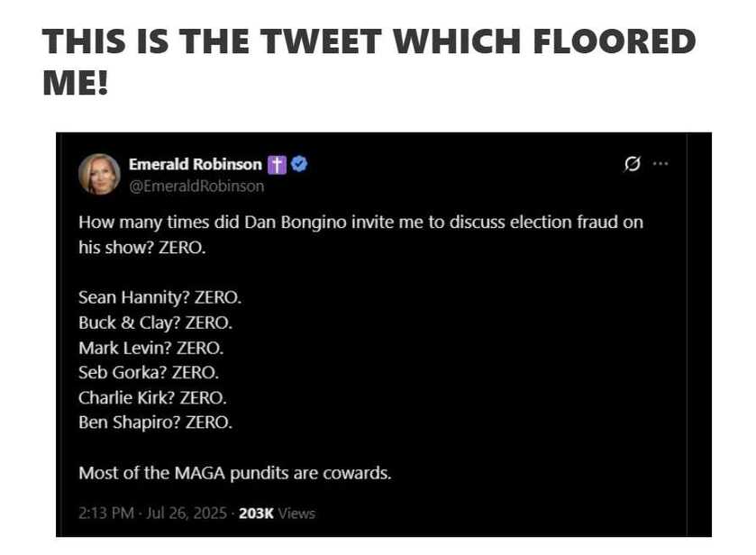
Task: Select the 'Seb Gorka? ZERO.' line
Action: (x=149, y=372)
